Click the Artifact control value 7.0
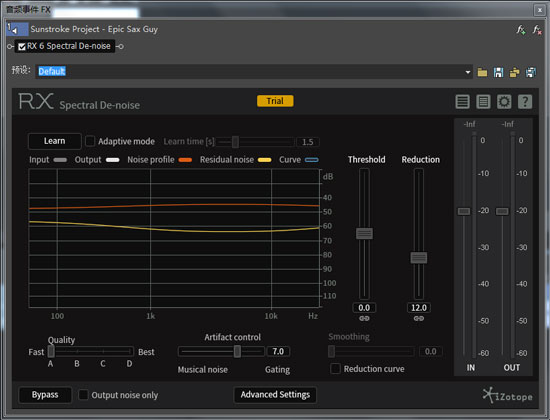Screen dimensions: 550x420 pyautogui.click(x=278, y=351)
